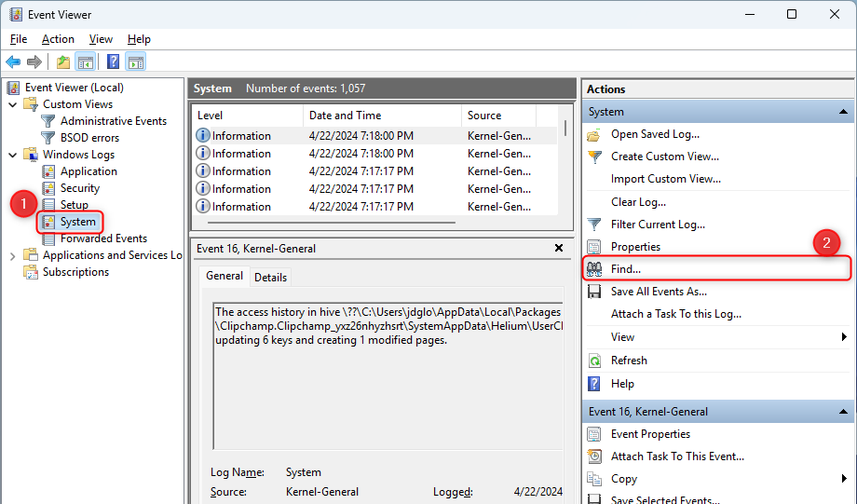
Task: Click the event description text box
Action: [x=388, y=376]
